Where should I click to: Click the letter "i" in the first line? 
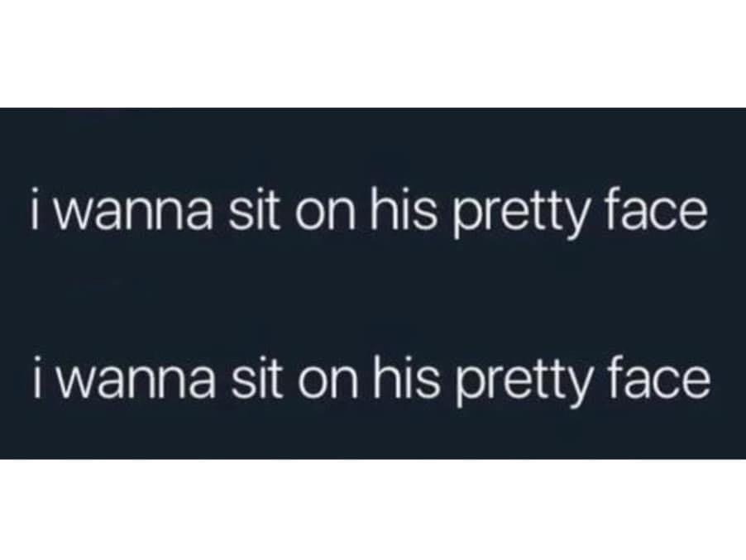pyautogui.click(x=35, y=210)
